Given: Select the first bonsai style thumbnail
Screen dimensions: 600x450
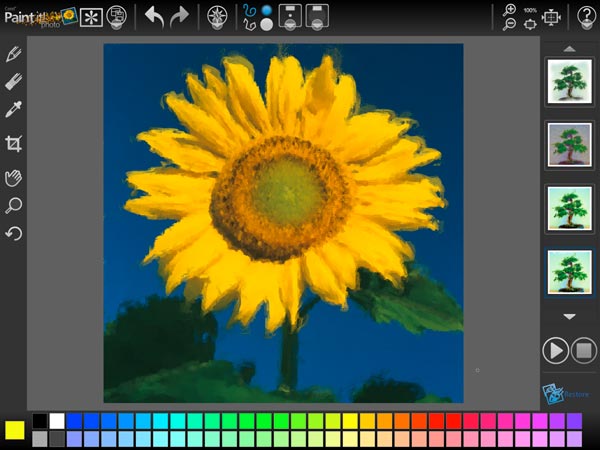Looking at the screenshot, I should click(x=569, y=81).
